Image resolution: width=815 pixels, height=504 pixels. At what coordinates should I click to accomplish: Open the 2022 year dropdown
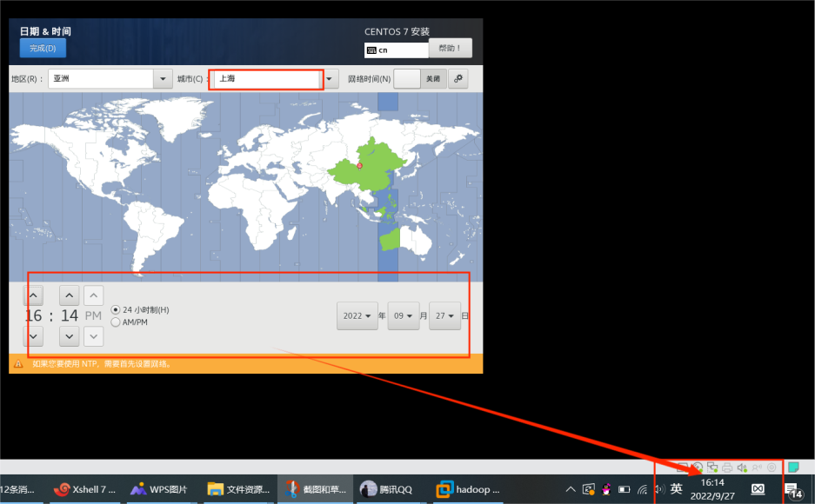tap(357, 315)
